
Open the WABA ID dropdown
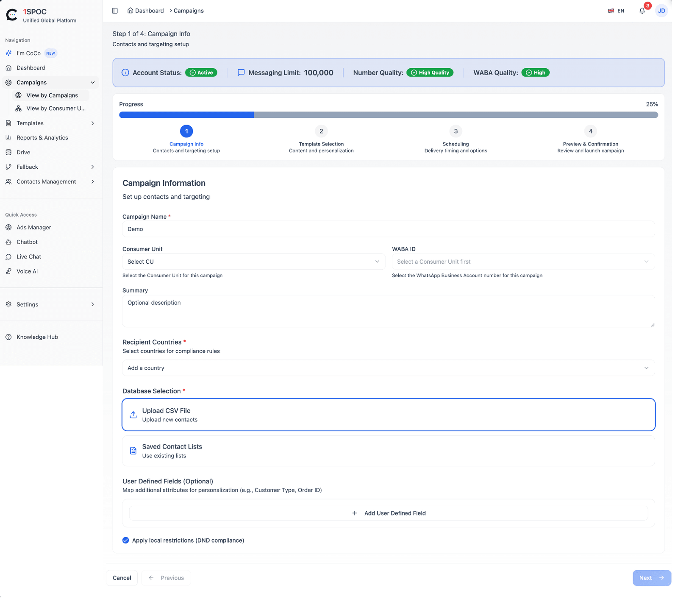523,262
